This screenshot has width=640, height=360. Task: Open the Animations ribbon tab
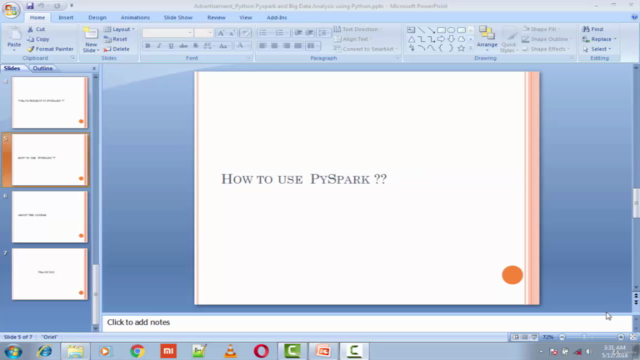[x=135, y=18]
